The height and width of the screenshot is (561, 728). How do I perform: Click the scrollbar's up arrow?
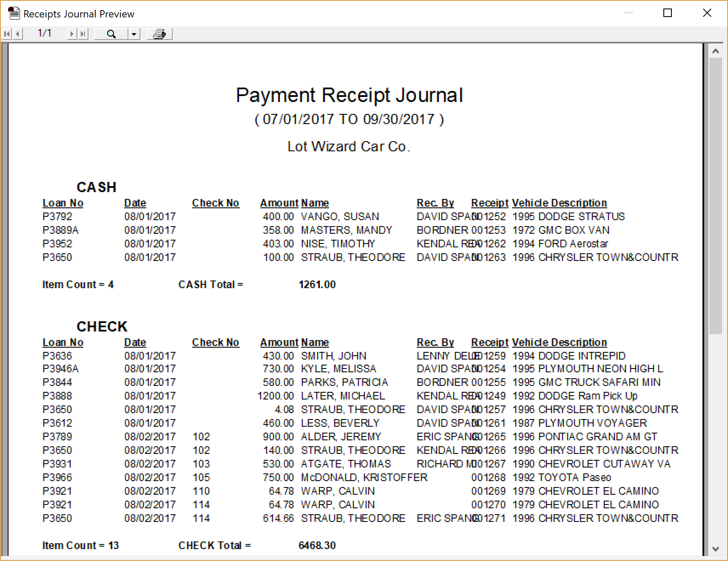(x=716, y=51)
